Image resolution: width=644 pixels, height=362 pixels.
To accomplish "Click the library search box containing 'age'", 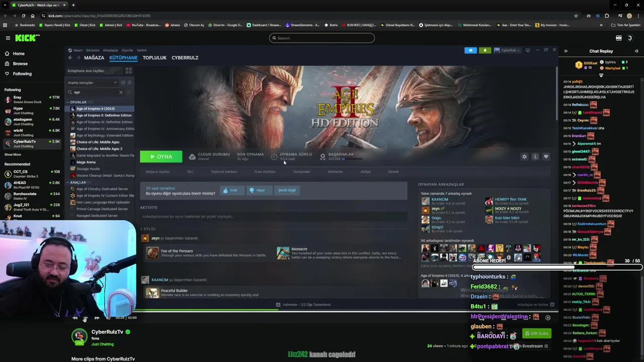I will click(x=96, y=92).
